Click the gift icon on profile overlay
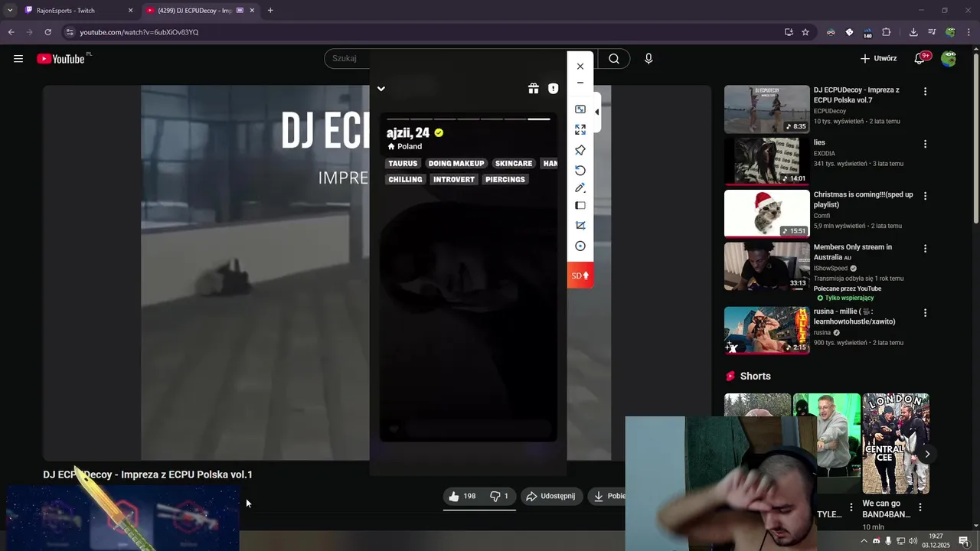Image resolution: width=980 pixels, height=551 pixels. point(534,89)
